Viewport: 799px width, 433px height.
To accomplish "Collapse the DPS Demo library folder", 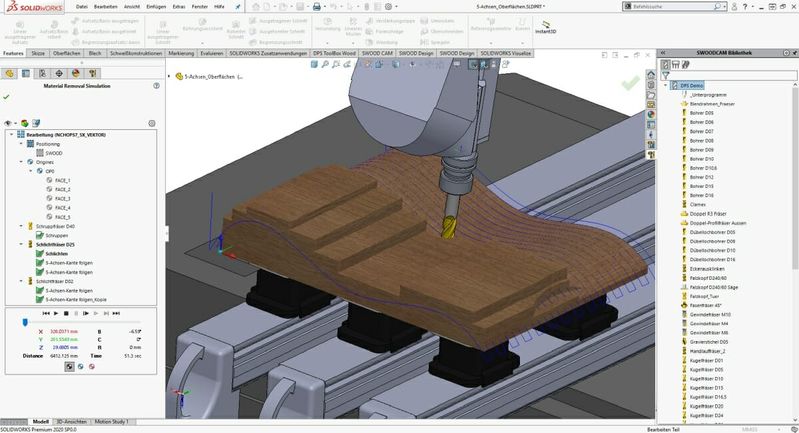I will 667,86.
